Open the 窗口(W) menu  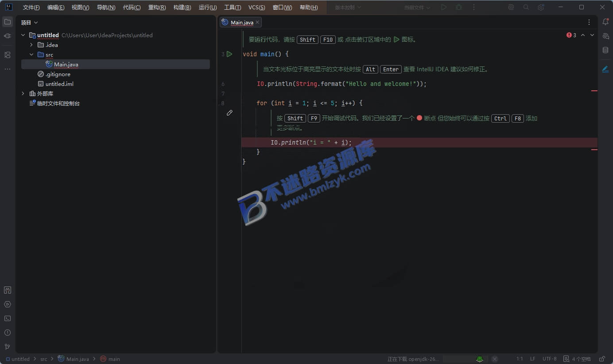tap(282, 8)
